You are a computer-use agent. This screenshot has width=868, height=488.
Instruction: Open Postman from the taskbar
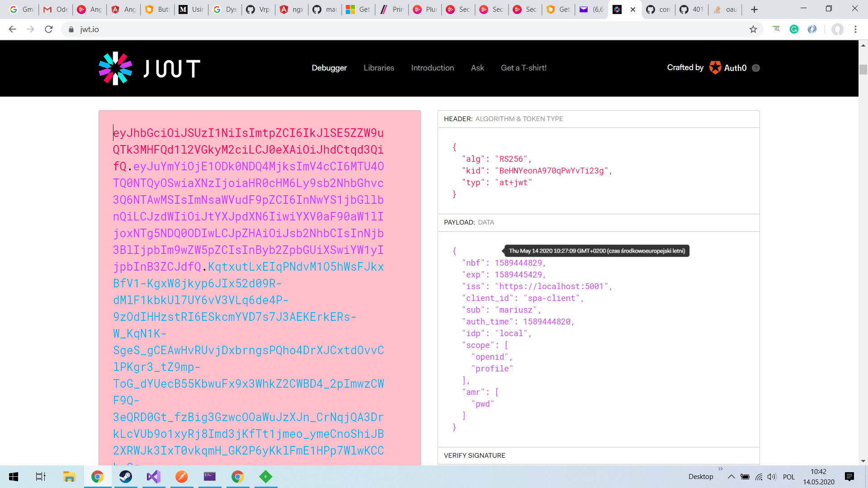(181, 476)
